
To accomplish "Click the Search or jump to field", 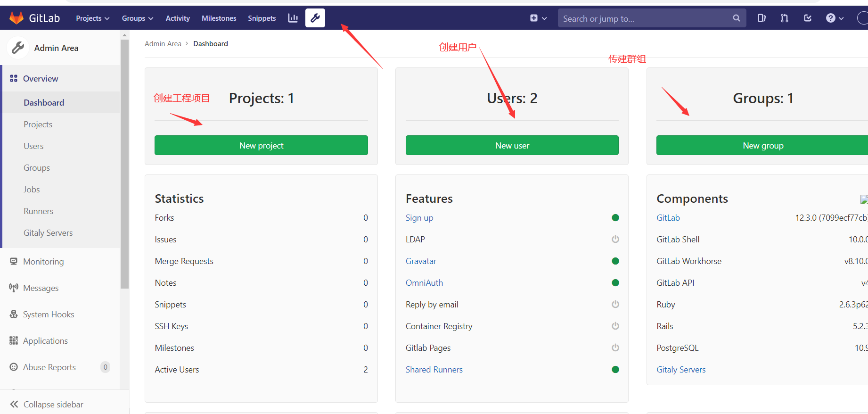I will tap(652, 18).
